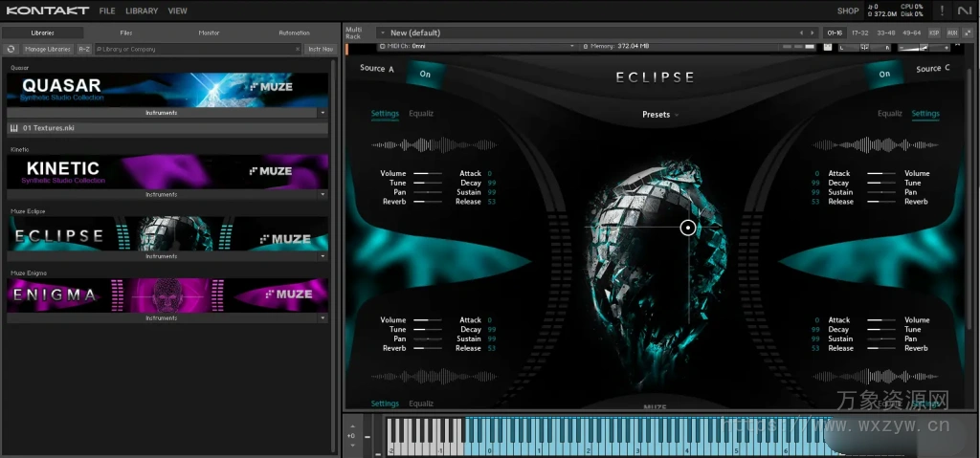Click the Manage Libraries button
980x458 pixels.
(47, 49)
